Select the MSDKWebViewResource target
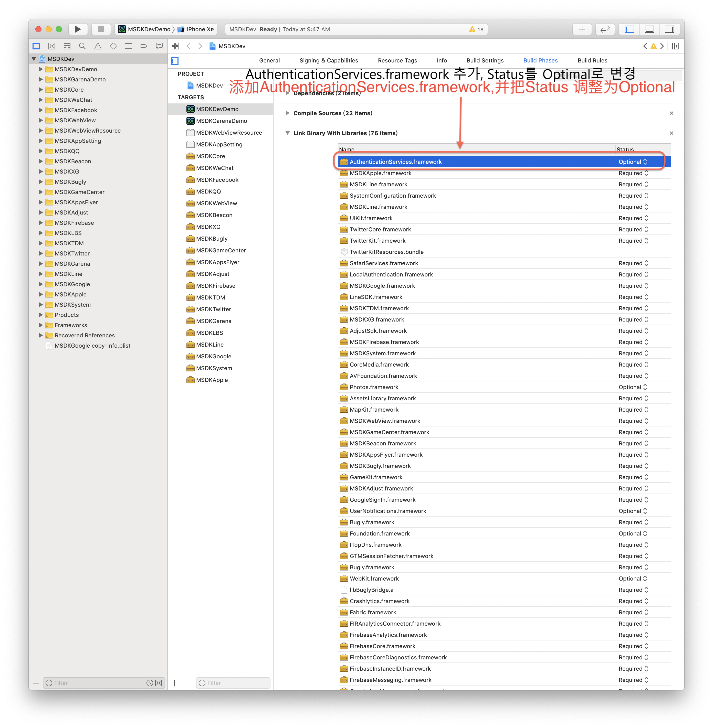This screenshot has width=713, height=728. [x=221, y=133]
